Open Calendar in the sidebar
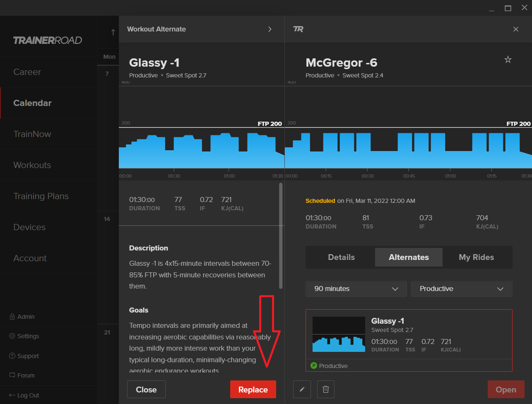532x404 pixels. coord(32,103)
